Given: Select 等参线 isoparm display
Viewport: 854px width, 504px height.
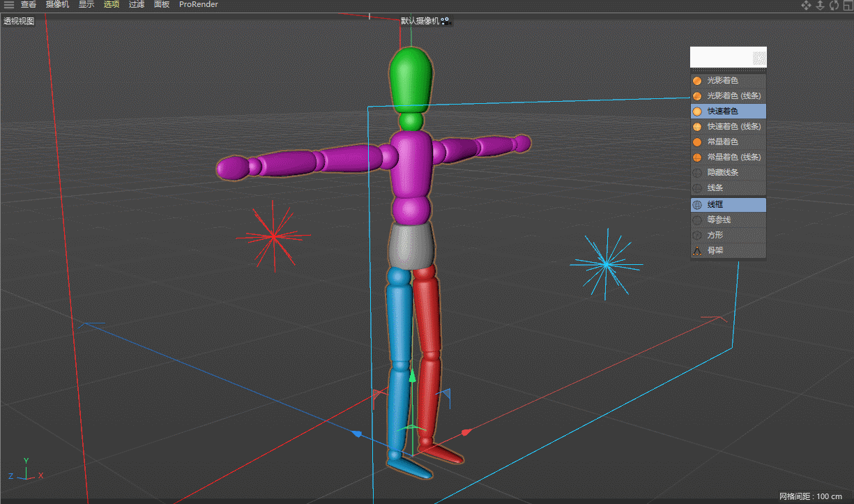Looking at the screenshot, I should pos(729,220).
